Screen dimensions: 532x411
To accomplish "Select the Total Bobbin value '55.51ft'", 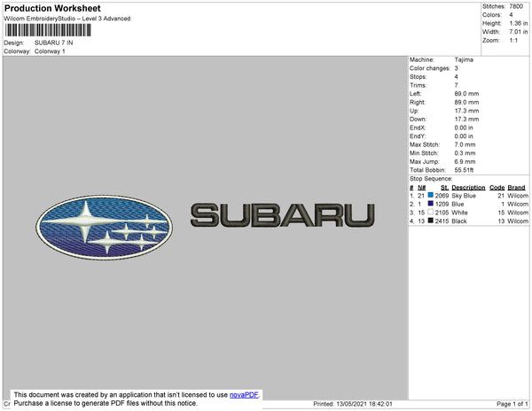I will [x=464, y=170].
